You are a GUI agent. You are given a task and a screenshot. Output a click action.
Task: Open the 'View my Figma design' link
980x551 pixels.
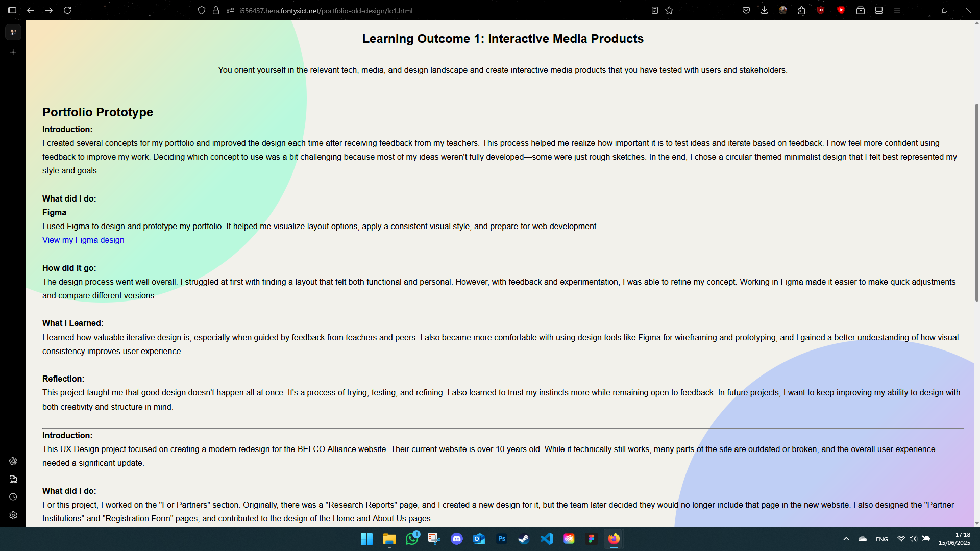[x=83, y=240]
